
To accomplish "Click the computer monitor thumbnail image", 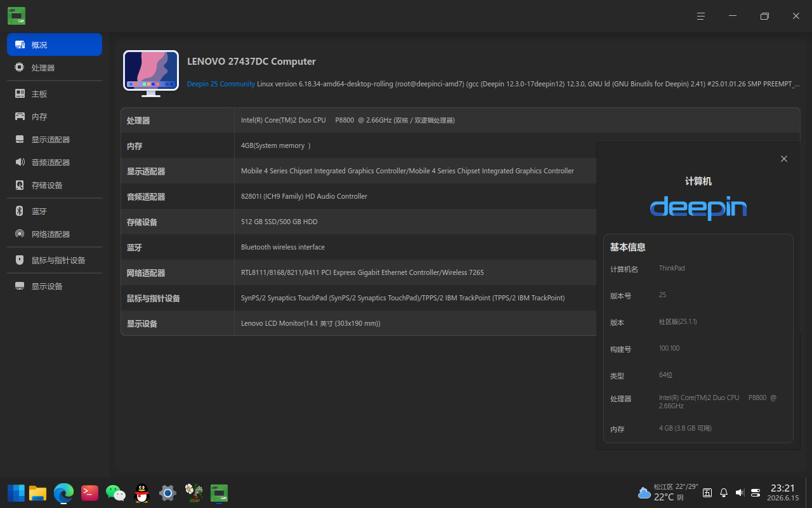I will pos(151,73).
